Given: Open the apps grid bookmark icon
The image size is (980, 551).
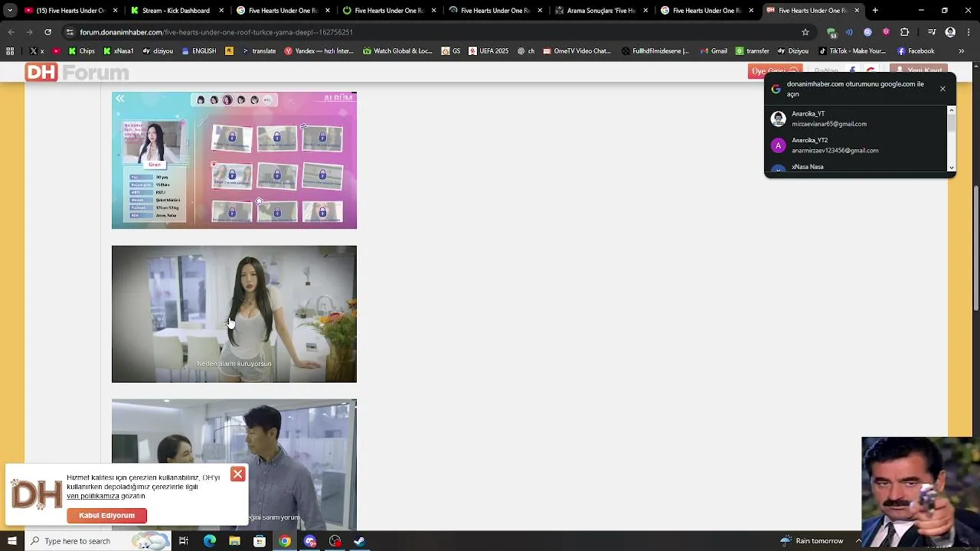Looking at the screenshot, I should click(10, 51).
